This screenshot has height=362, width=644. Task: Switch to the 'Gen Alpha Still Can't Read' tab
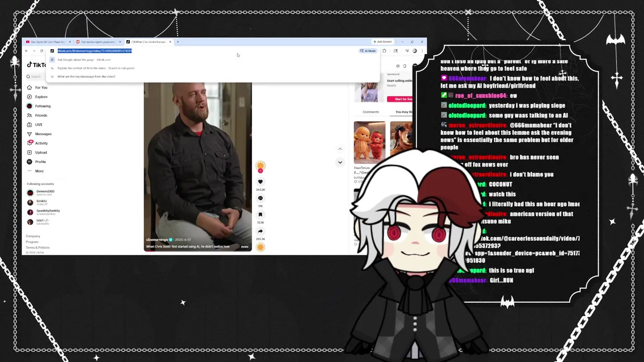[48, 42]
